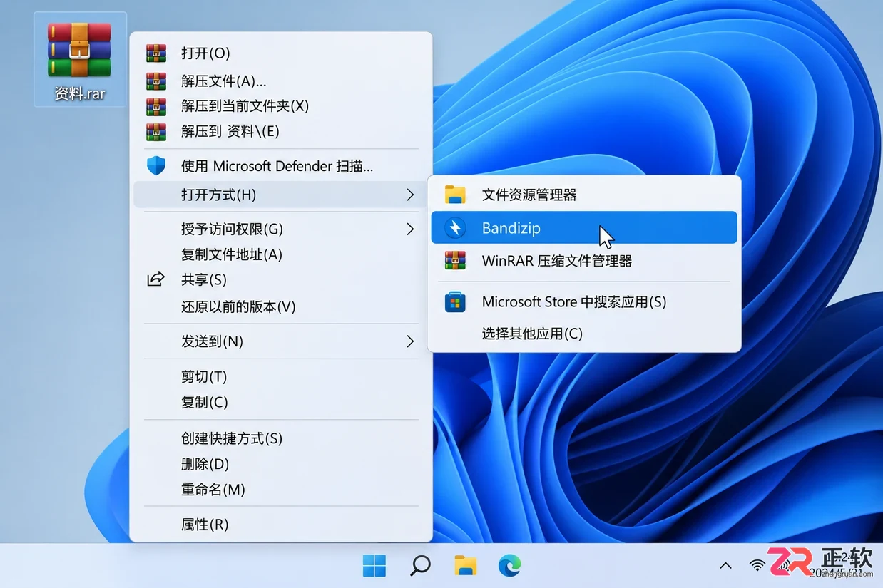Launch Microsoft Edge from the taskbar
This screenshot has height=588, width=883.
tap(509, 566)
